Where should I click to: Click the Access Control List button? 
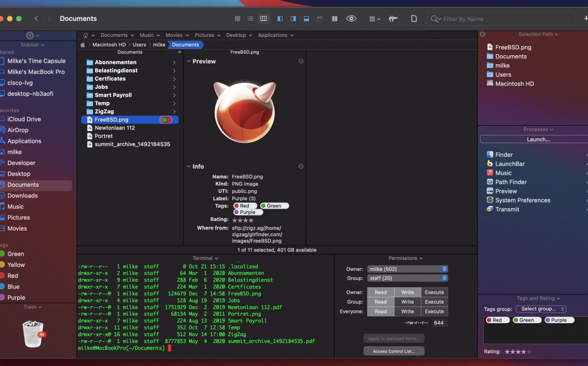point(394,352)
